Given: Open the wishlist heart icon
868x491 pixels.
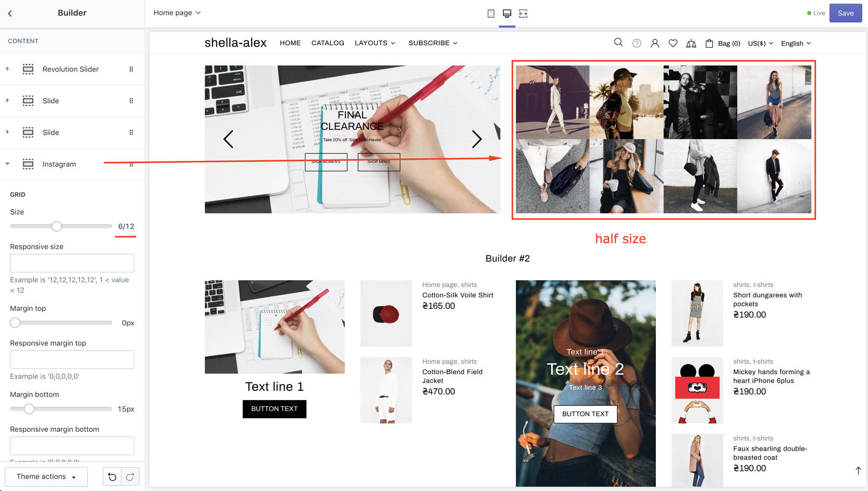Looking at the screenshot, I should click(x=673, y=44).
